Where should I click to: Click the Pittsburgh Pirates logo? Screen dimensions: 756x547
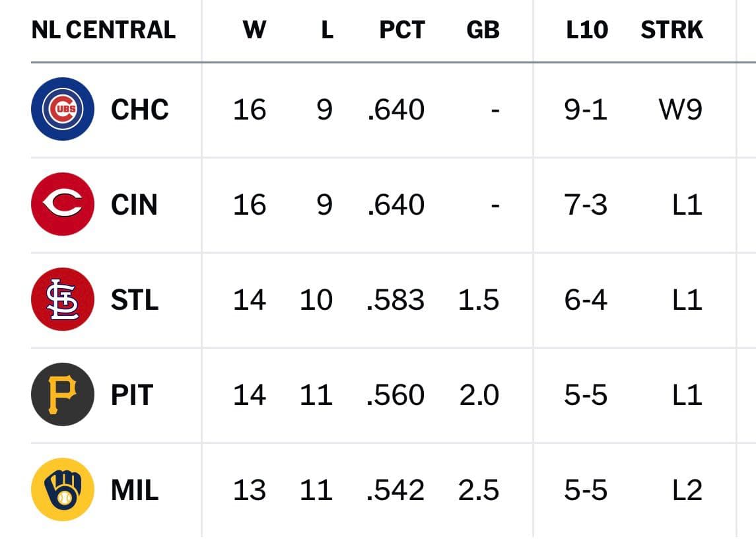(x=63, y=394)
